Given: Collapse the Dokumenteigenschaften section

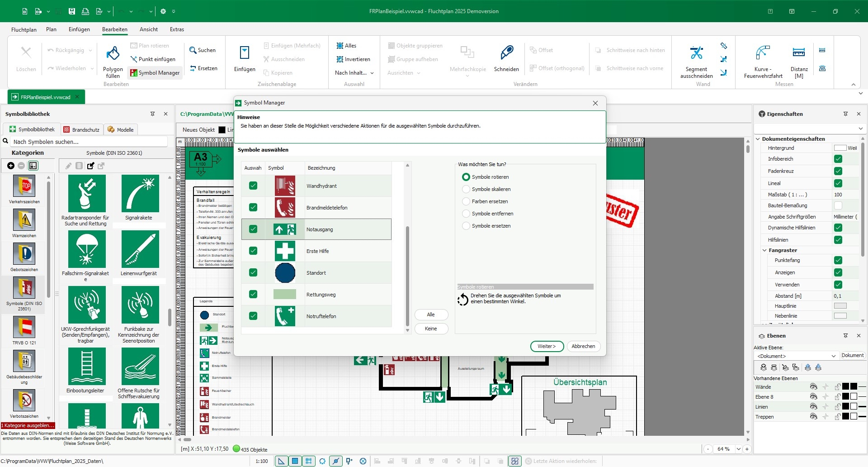Looking at the screenshot, I should [758, 139].
